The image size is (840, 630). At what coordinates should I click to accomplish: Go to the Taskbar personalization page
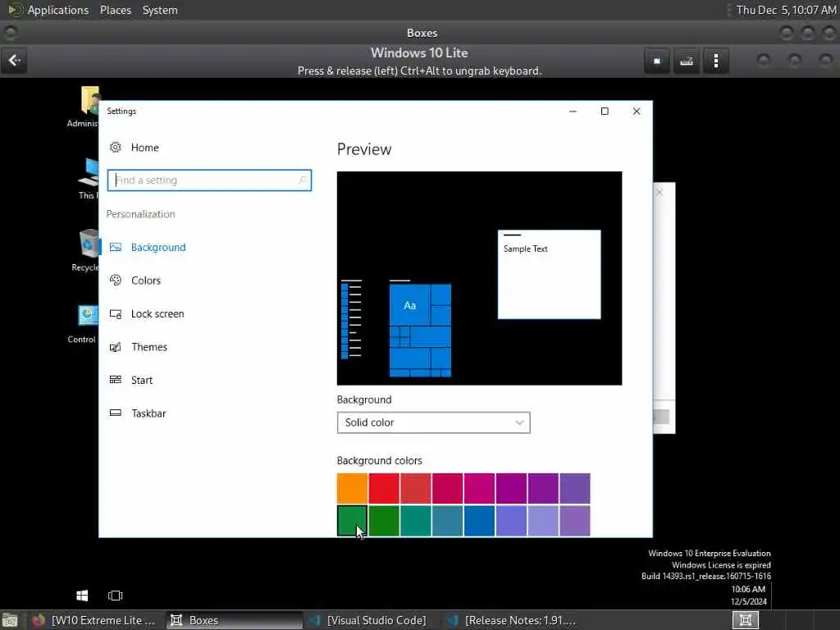point(149,413)
